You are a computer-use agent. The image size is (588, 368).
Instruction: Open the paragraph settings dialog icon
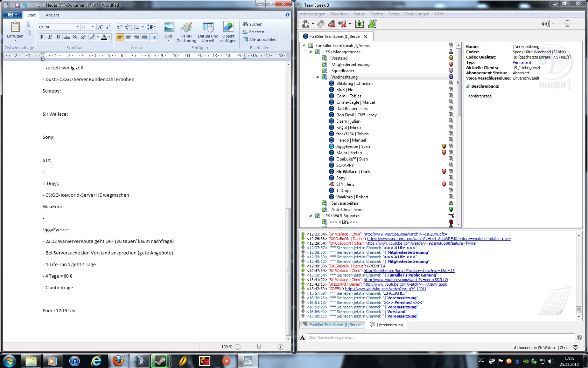(x=153, y=37)
